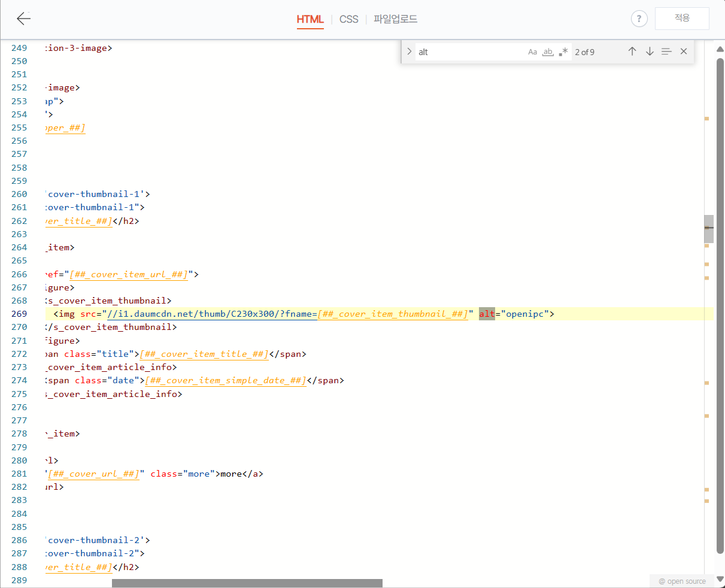This screenshot has width=725, height=588.
Task: Click line number 289 in the gutter
Action: (x=19, y=580)
